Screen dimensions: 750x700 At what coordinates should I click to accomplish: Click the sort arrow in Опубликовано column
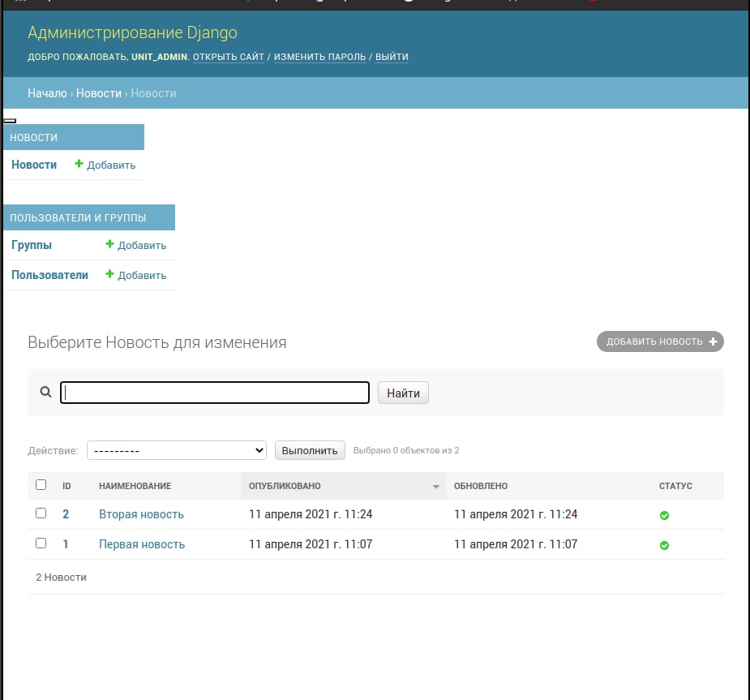click(436, 487)
